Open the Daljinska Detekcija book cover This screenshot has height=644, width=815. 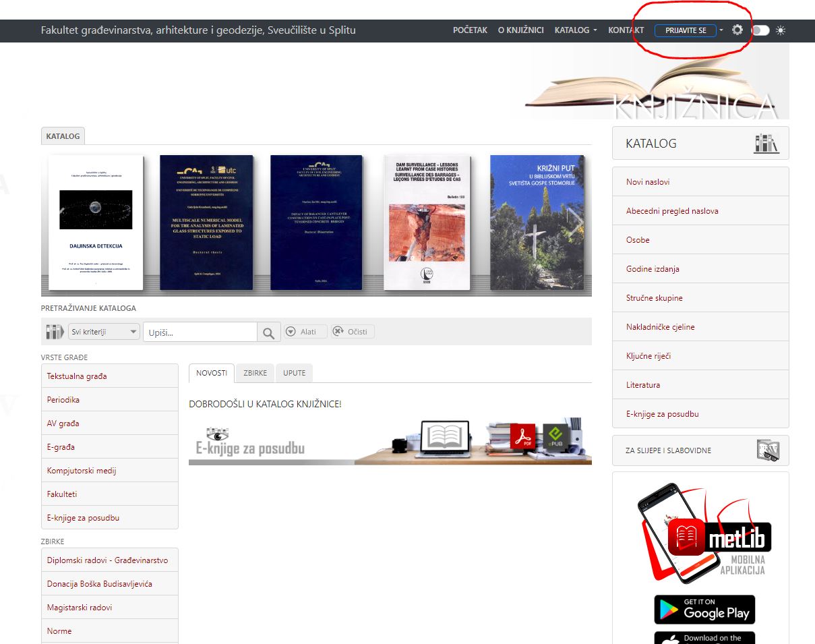(96, 223)
